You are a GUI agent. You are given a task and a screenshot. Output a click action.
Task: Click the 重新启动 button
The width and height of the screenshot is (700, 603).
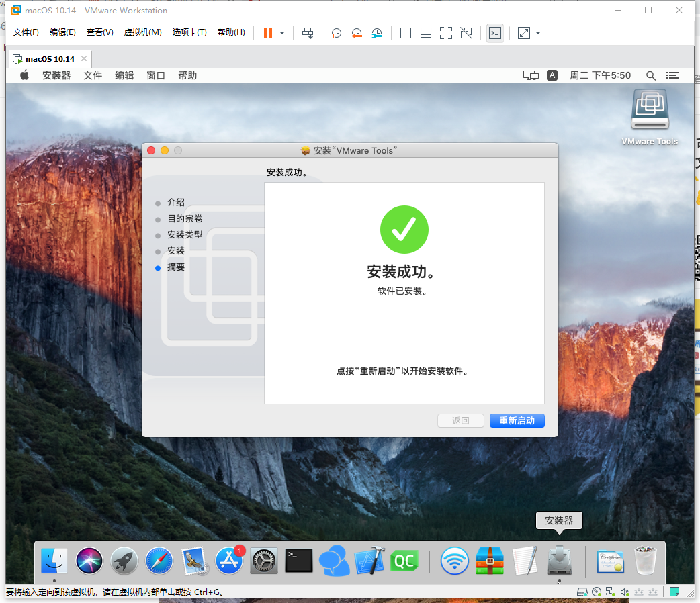tap(517, 420)
